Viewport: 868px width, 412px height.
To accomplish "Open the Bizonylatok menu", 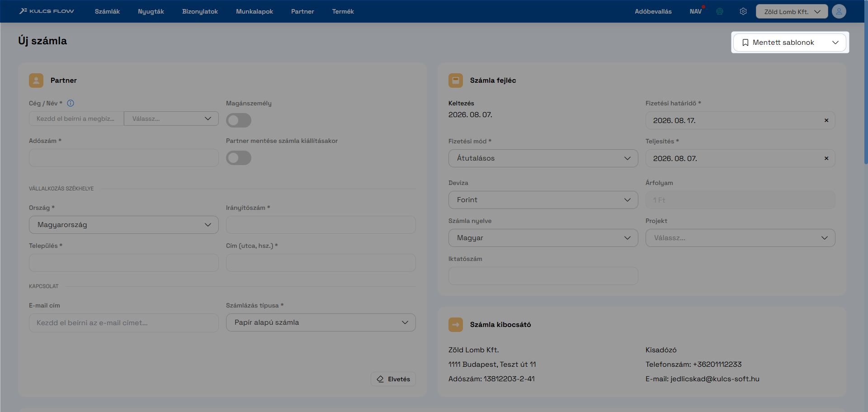I will pyautogui.click(x=200, y=11).
